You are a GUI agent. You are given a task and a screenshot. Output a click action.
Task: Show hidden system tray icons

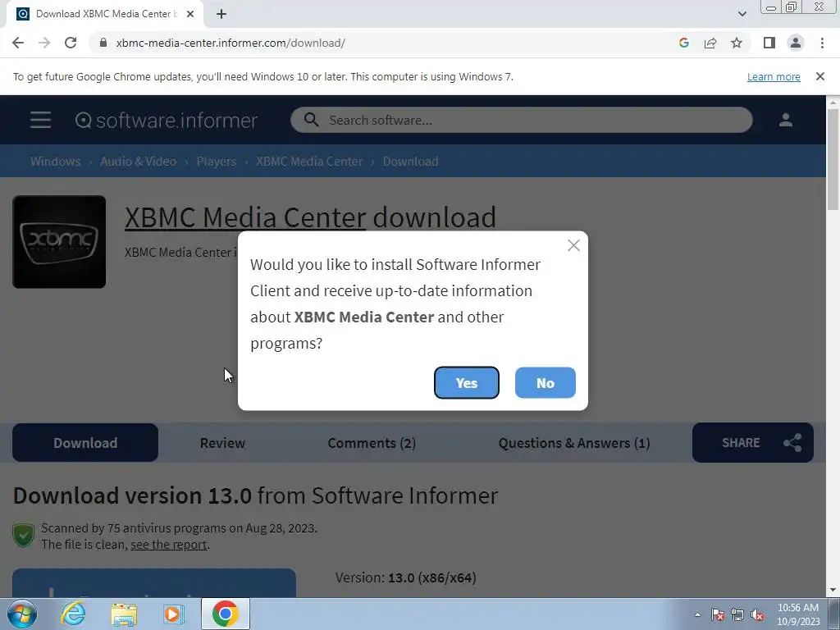697,614
